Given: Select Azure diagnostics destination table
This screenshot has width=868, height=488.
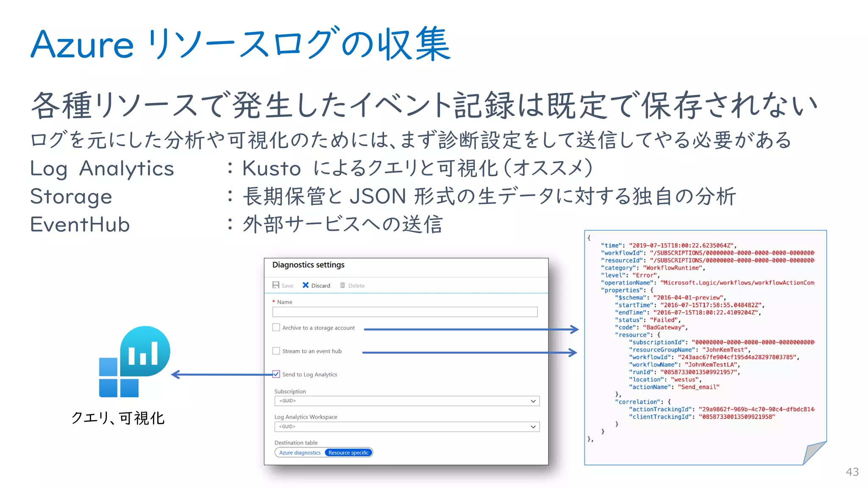Looking at the screenshot, I should click(x=300, y=453).
